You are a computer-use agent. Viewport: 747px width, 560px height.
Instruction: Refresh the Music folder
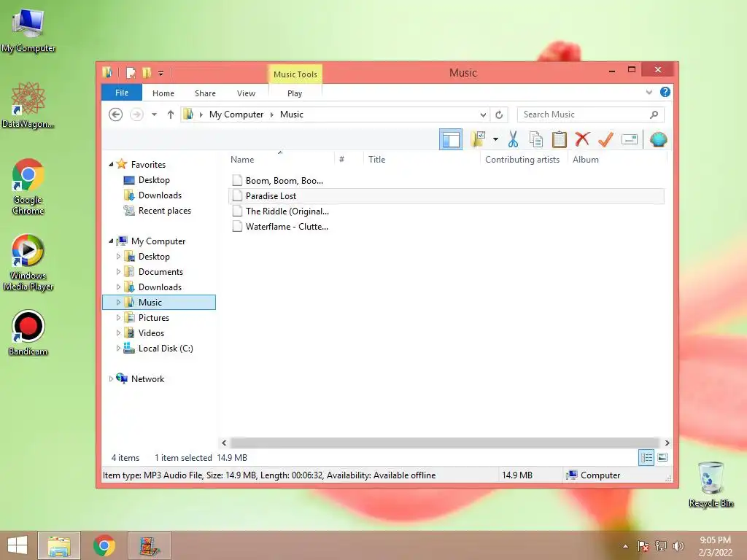[499, 114]
